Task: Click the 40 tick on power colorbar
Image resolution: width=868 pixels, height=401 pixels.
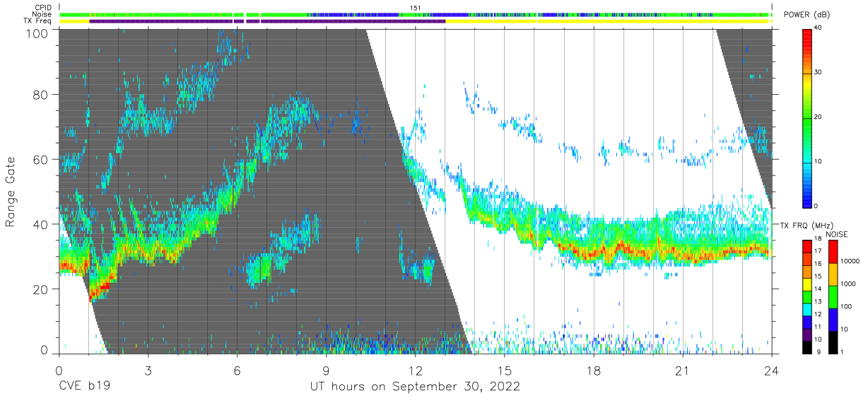Action: coord(819,28)
